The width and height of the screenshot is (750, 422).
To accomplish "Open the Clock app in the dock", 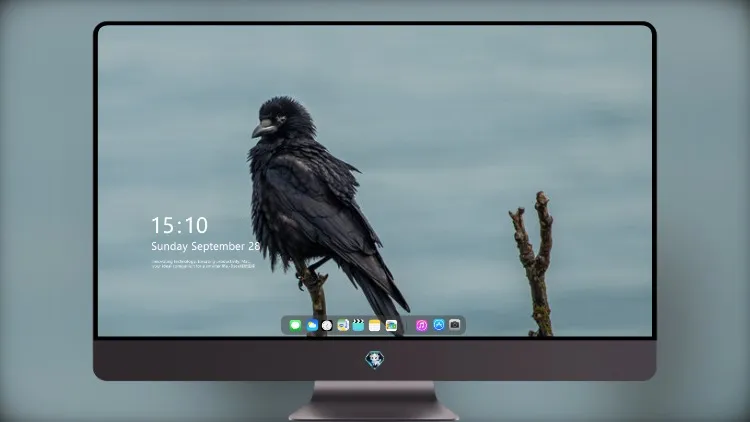I will (327, 325).
